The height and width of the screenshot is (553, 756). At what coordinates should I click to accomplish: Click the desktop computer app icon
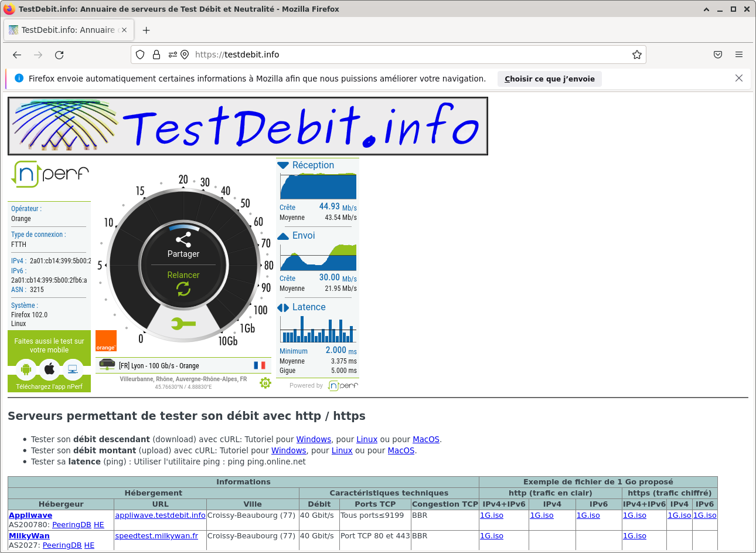[72, 369]
